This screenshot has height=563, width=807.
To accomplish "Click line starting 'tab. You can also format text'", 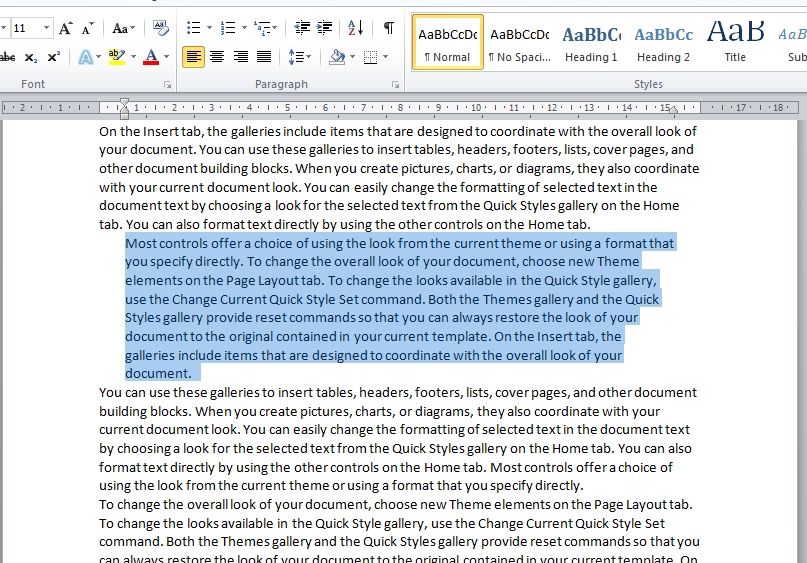I will pyautogui.click(x=345, y=224).
